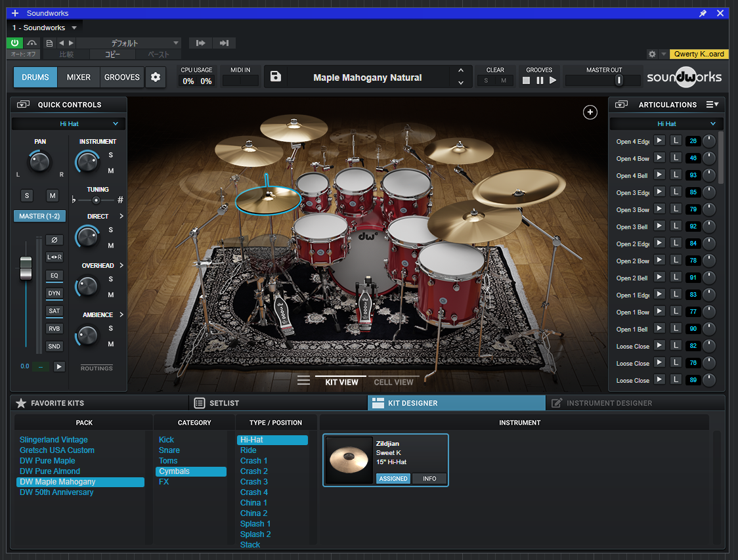738x560 pixels.
Task: Mute the AMBIENCE channel
Action: pyautogui.click(x=110, y=344)
